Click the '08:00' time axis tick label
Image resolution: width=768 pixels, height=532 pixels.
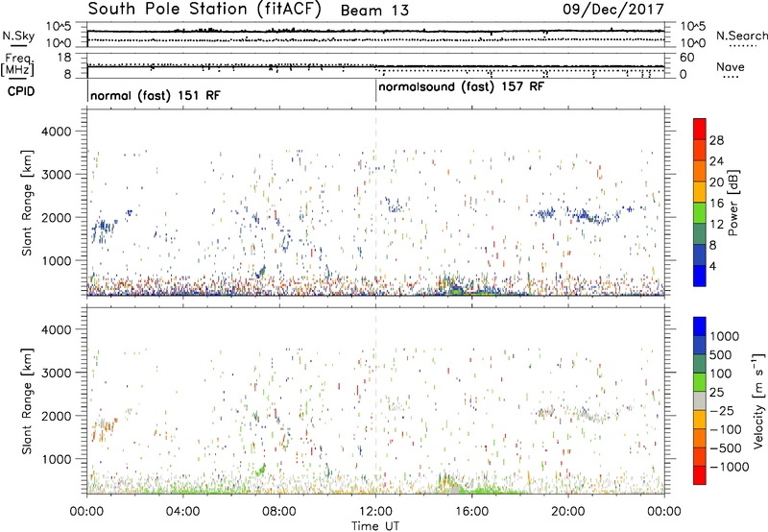[279, 512]
